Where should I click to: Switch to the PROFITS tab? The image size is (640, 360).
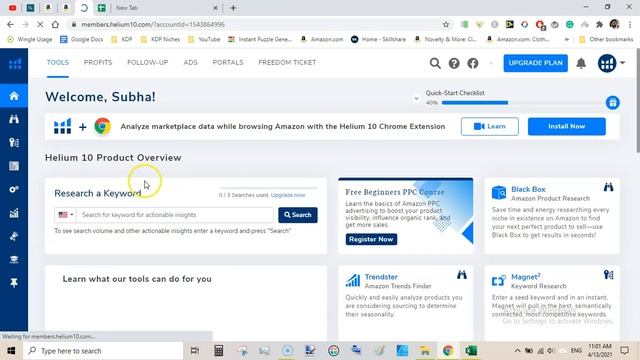click(x=98, y=62)
